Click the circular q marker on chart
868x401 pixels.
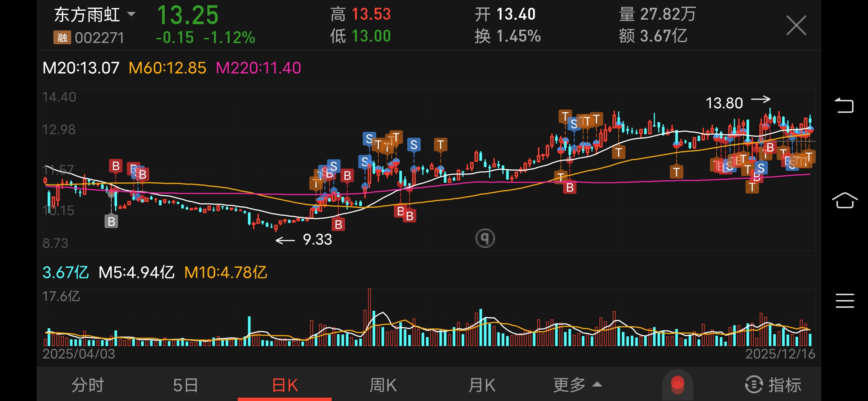point(485,238)
